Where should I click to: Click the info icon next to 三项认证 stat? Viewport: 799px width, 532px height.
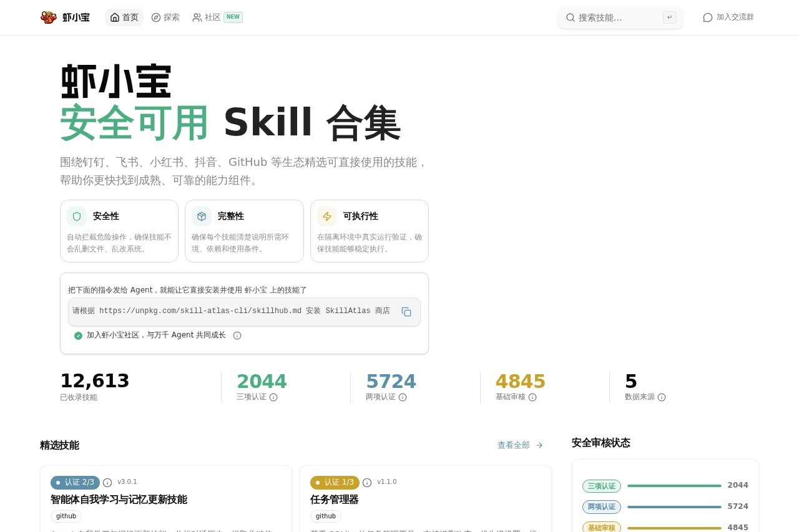pyautogui.click(x=273, y=397)
